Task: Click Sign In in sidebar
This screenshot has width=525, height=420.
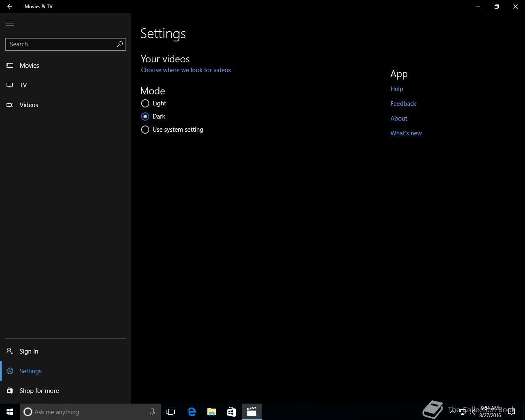Action: [x=29, y=352]
